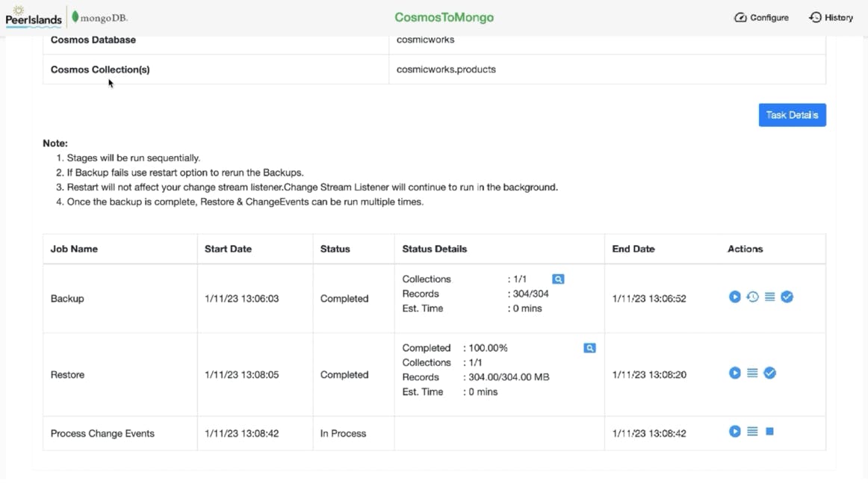Screen dimensions: 868x484
Task: Open the log list icon for Backup
Action: (769, 297)
